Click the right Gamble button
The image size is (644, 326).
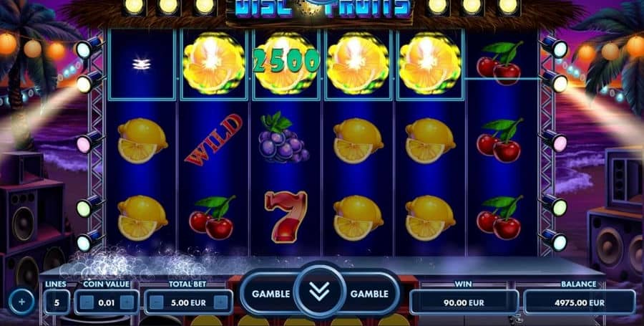(369, 294)
